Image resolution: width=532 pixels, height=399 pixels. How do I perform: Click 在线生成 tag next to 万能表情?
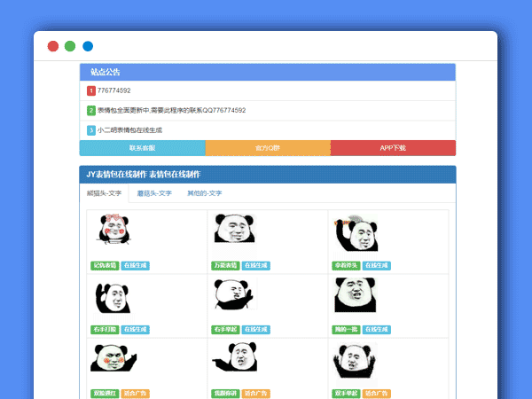(256, 265)
